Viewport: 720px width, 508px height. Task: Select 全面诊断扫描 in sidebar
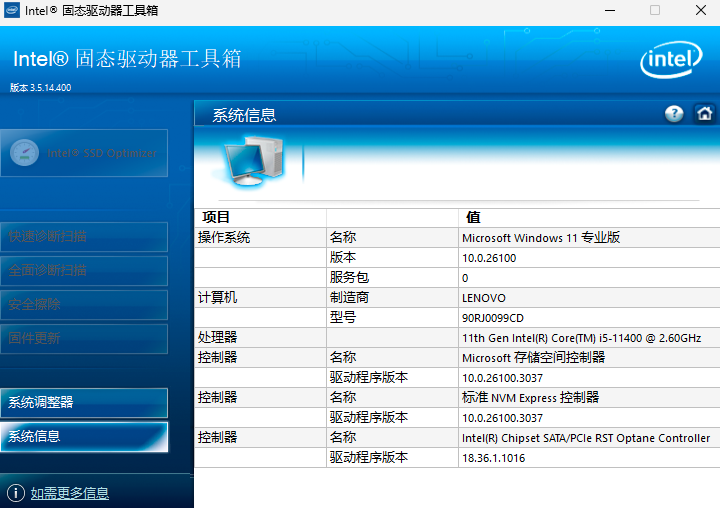84,271
